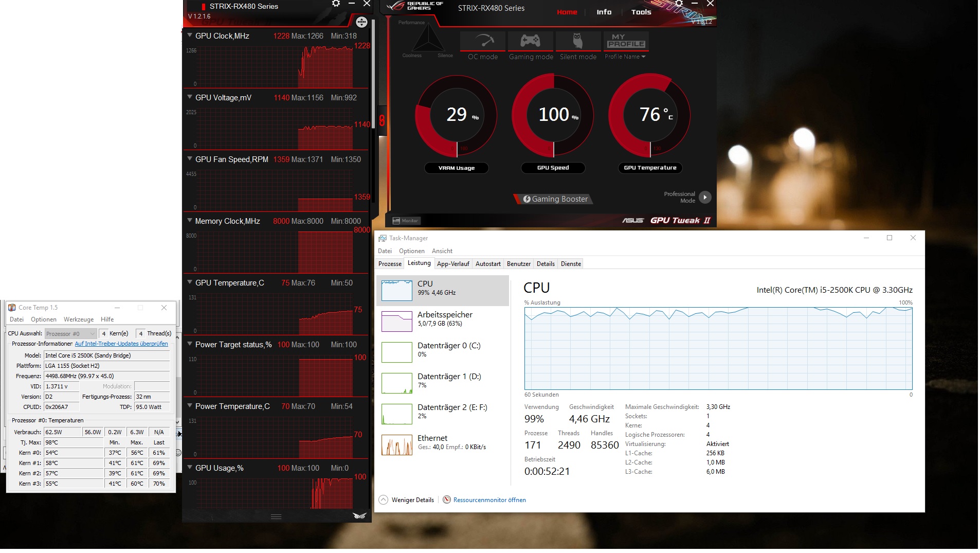Click the Task-Manager title bar icon

(x=382, y=238)
